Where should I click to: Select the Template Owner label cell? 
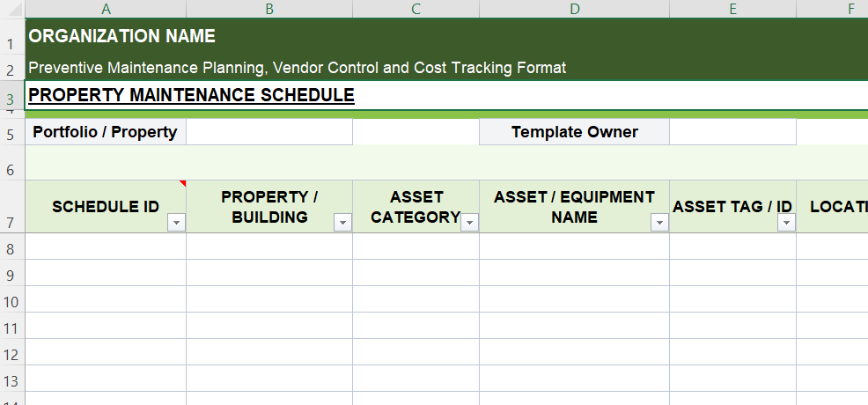coord(574,132)
